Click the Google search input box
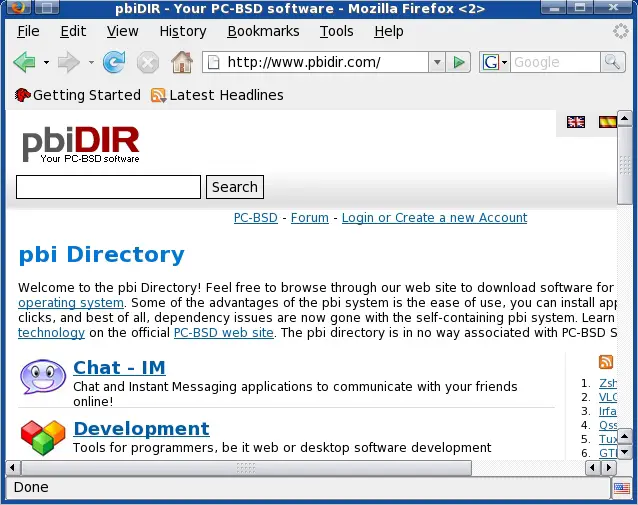This screenshot has height=505, width=638. click(555, 62)
